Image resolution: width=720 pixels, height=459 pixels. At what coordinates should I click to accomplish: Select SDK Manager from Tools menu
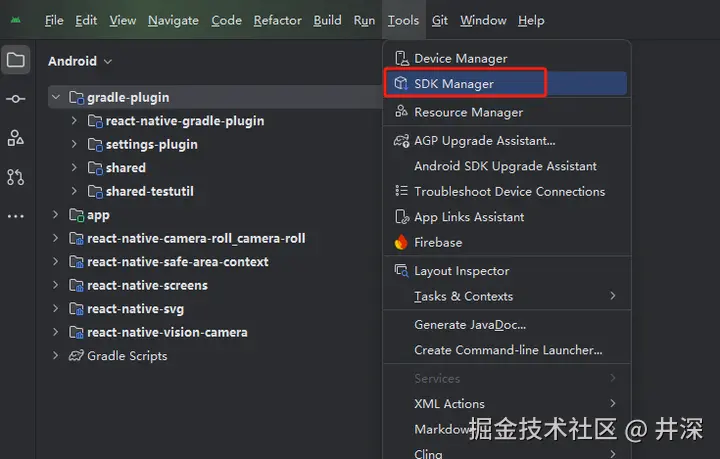coord(454,84)
